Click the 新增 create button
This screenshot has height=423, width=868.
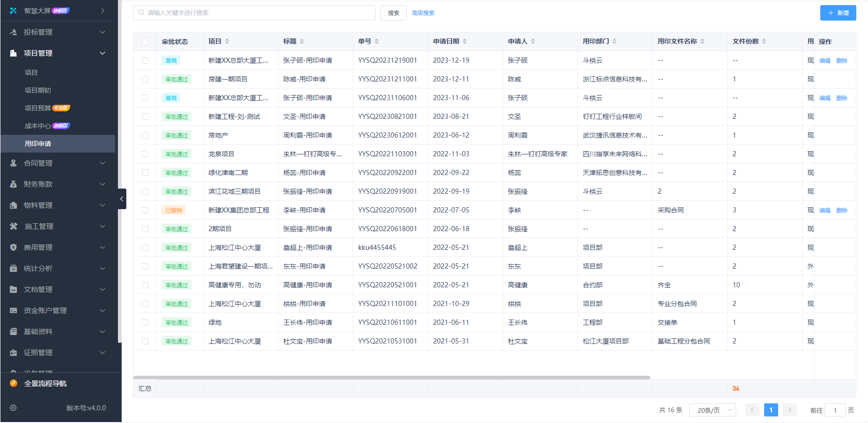(838, 13)
